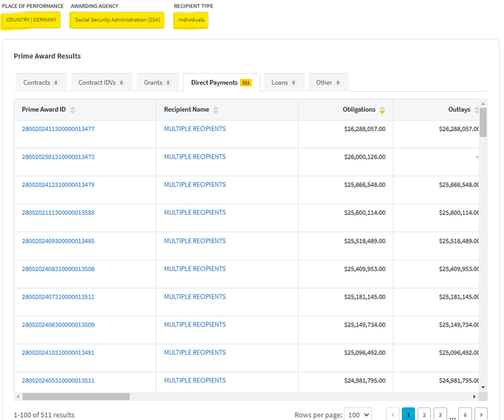504x420 pixels.
Task: Select the Loans tab
Action: click(283, 82)
